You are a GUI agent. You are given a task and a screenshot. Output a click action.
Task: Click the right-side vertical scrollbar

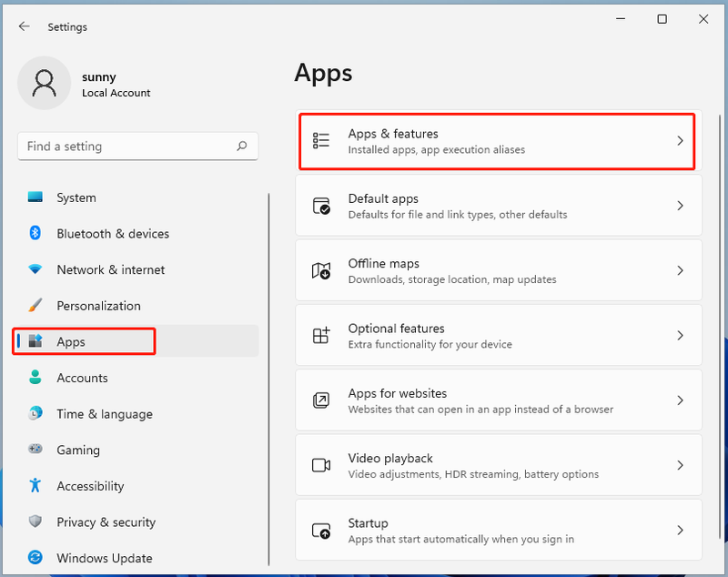pyautogui.click(x=720, y=325)
